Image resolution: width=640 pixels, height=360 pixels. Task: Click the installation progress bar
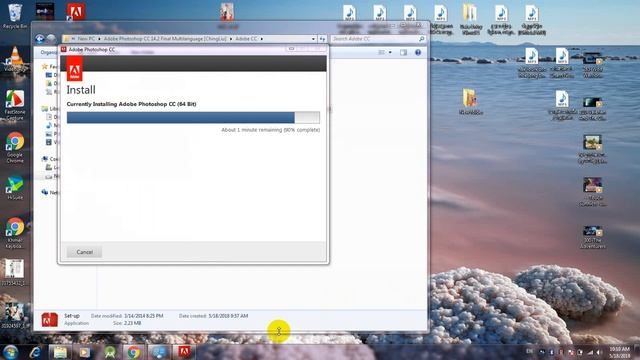(193, 118)
